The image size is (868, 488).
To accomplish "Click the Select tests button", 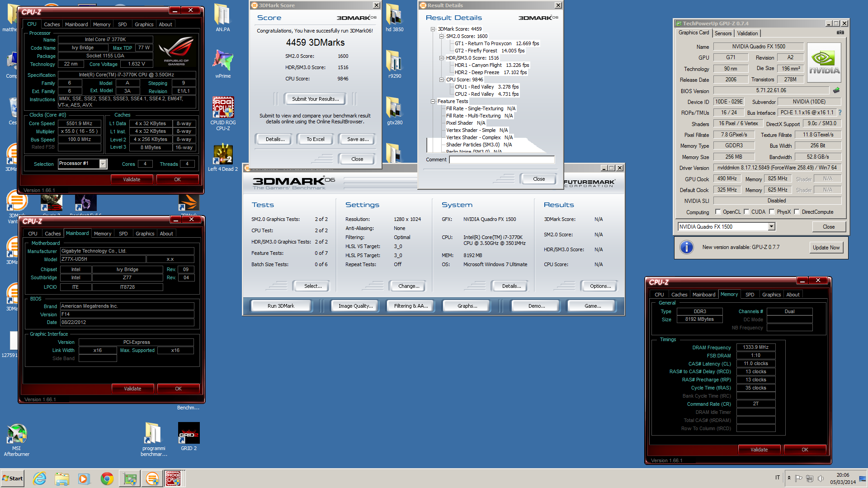I will 312,286.
